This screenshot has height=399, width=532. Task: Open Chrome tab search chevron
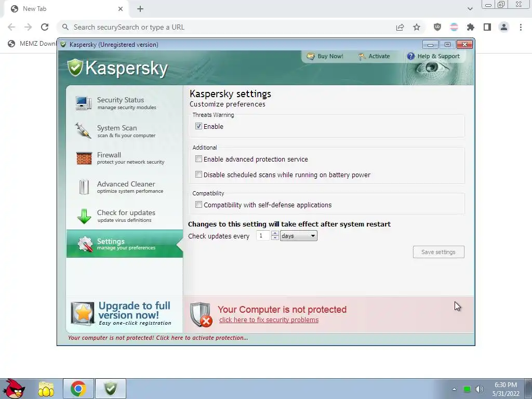470,9
